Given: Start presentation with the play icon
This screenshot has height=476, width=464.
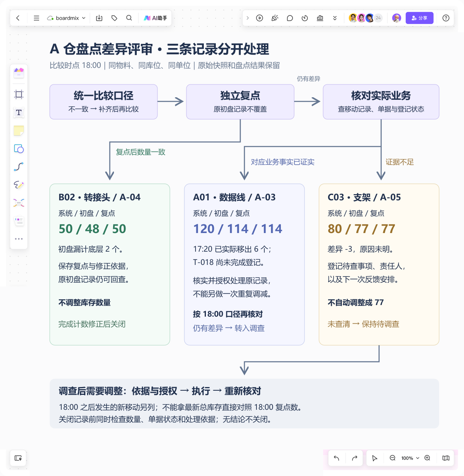Looking at the screenshot, I should 259,18.
